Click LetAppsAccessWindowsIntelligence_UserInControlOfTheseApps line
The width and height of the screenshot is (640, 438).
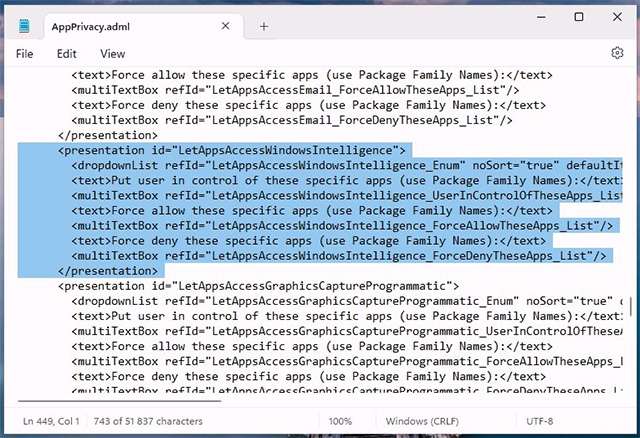click(347, 196)
